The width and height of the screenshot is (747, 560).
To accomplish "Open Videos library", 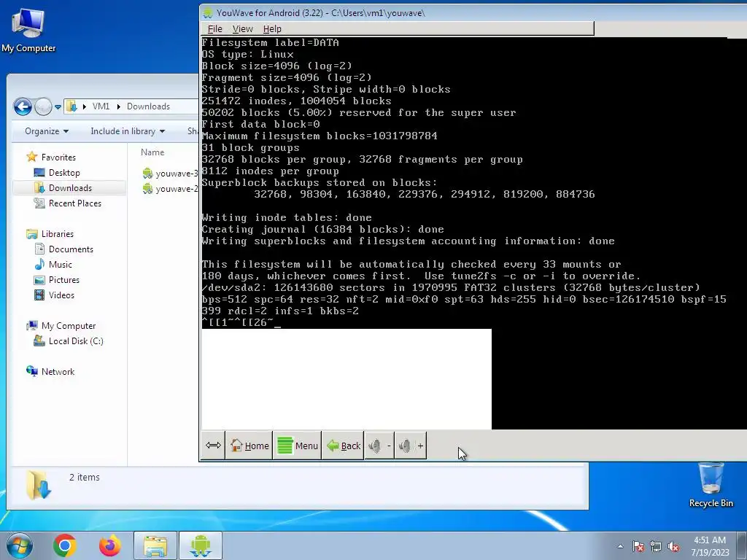I will pyautogui.click(x=61, y=295).
